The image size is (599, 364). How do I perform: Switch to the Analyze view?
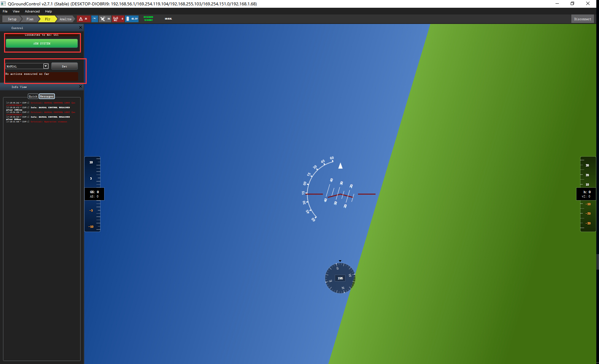tap(65, 19)
